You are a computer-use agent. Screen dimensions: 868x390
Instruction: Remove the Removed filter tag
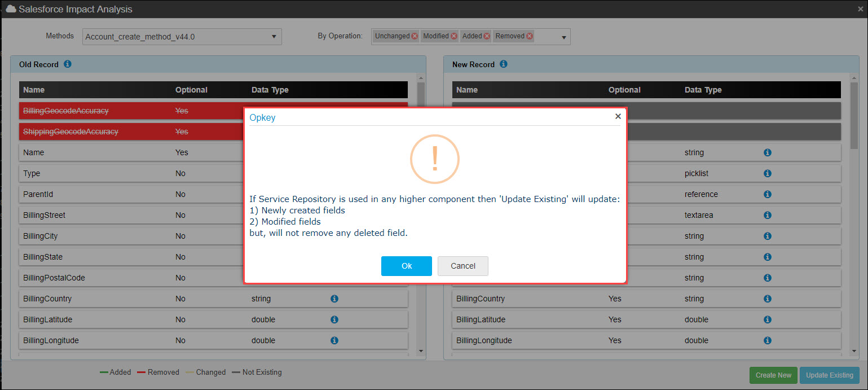(530, 36)
